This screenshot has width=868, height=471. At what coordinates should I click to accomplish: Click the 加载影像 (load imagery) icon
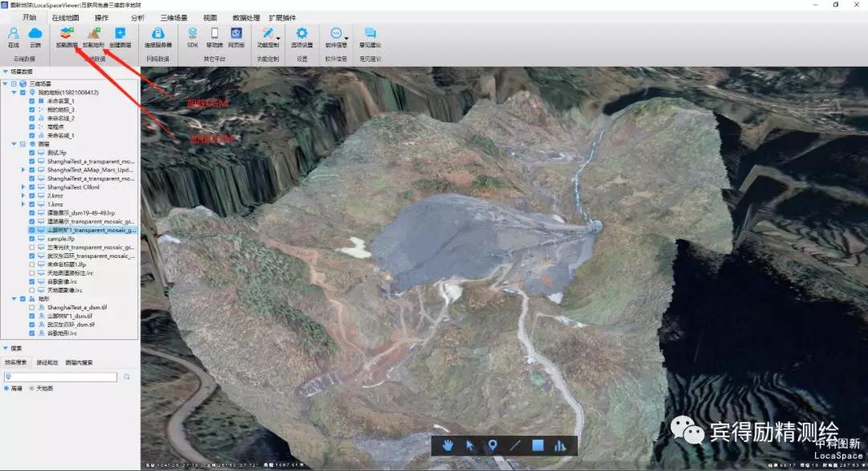[x=67, y=35]
